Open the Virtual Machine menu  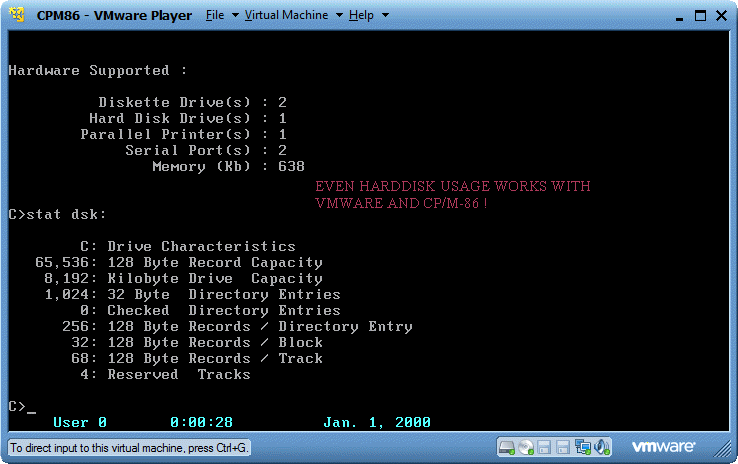[286, 15]
